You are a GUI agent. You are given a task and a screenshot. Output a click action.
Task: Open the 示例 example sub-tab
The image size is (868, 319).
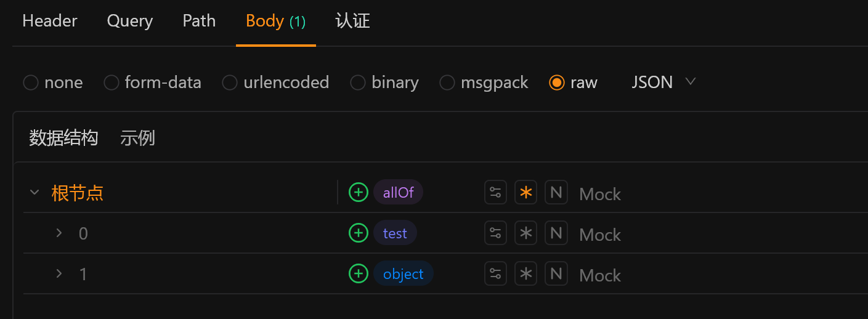click(x=137, y=138)
